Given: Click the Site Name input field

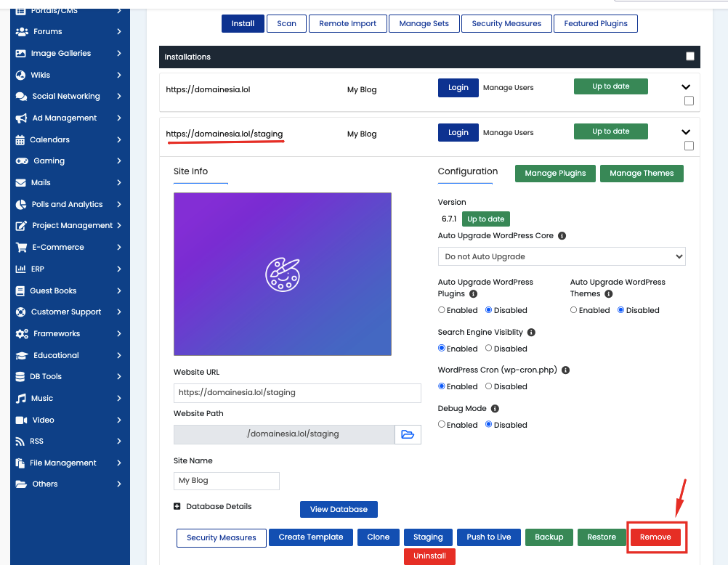Looking at the screenshot, I should (x=227, y=481).
